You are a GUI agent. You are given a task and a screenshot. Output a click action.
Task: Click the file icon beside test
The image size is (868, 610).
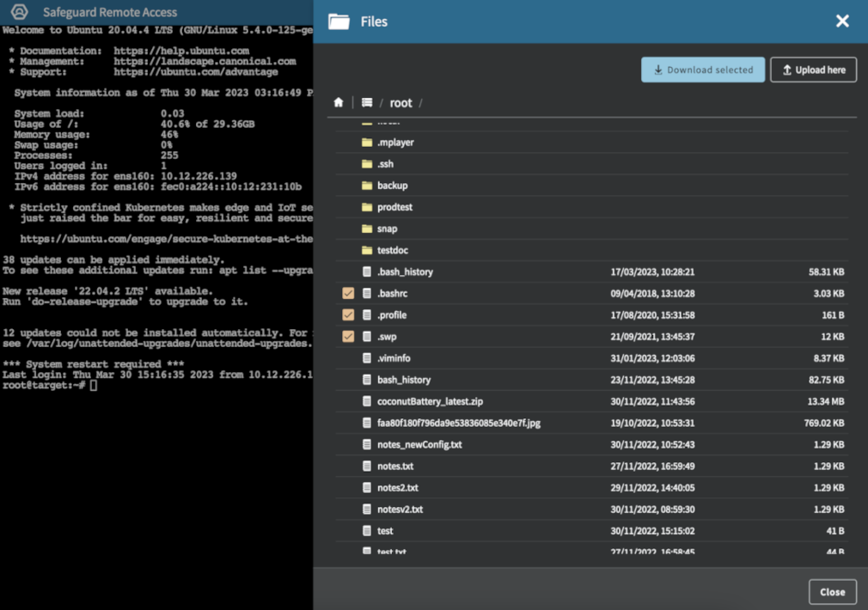click(366, 531)
